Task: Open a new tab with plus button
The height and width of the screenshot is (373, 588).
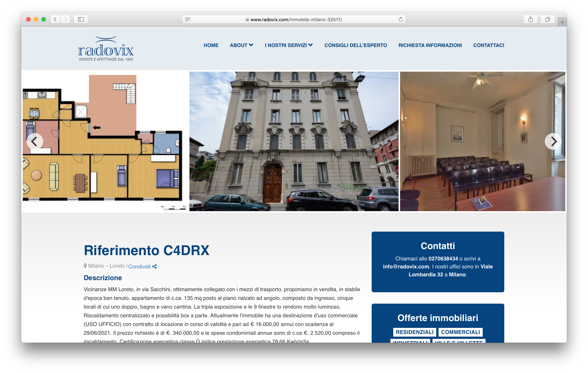Action: (x=562, y=22)
